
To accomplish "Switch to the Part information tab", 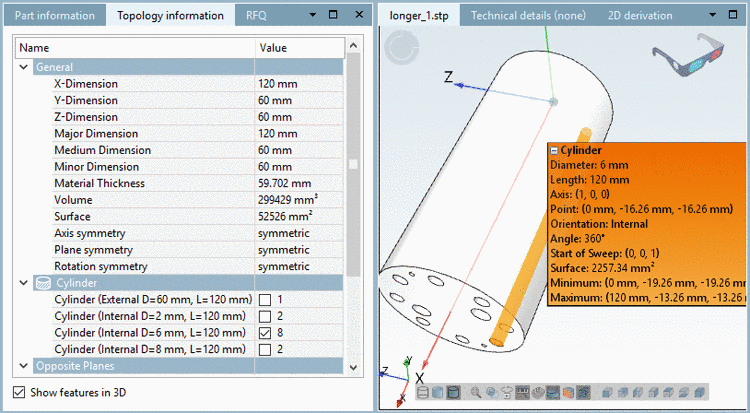I will (x=54, y=16).
